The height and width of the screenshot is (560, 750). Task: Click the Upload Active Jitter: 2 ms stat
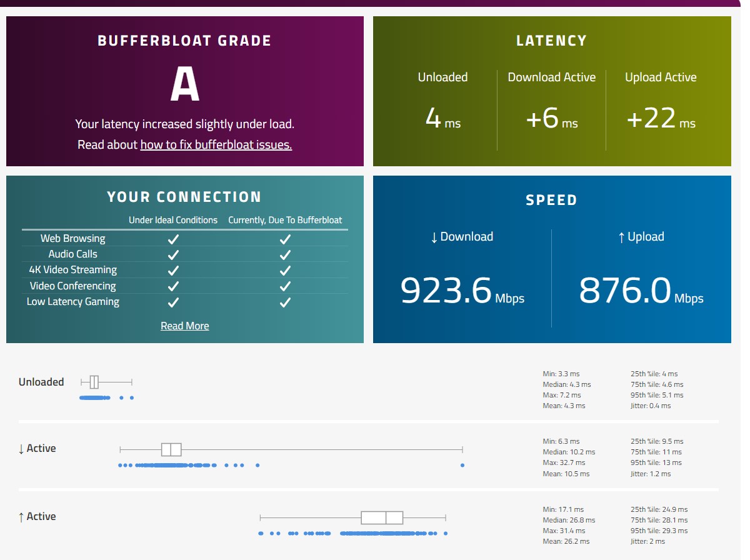click(x=648, y=541)
